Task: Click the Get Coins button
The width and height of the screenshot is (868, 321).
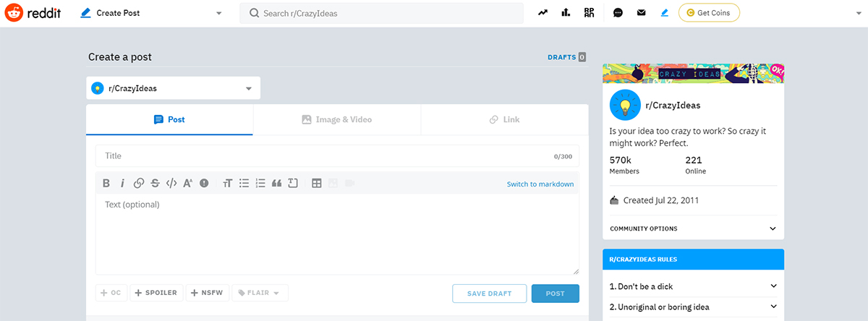Action: [709, 13]
